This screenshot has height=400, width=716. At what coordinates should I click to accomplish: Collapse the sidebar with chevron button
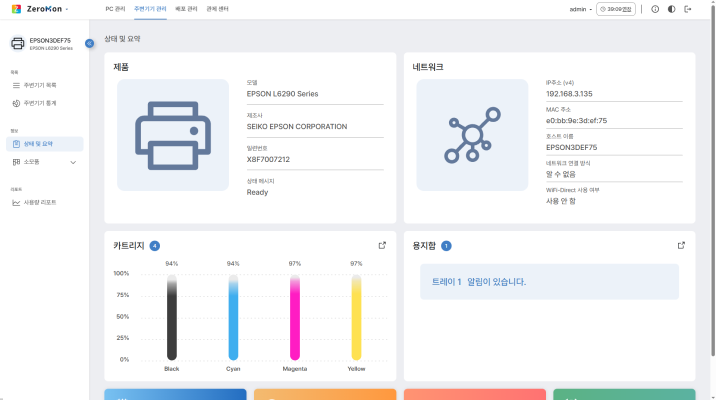pos(90,43)
